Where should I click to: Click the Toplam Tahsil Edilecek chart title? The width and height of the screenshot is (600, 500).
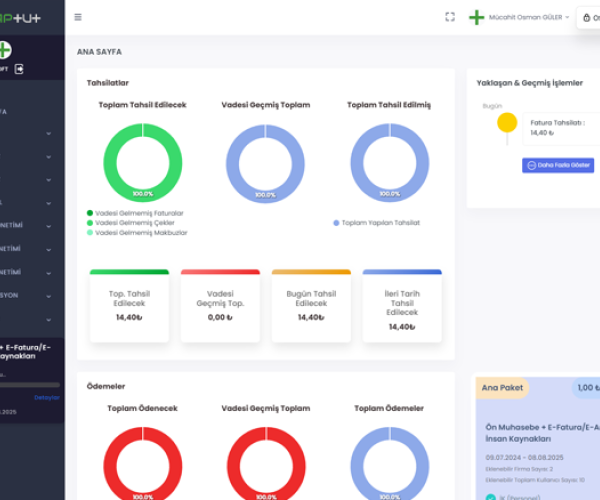[142, 105]
